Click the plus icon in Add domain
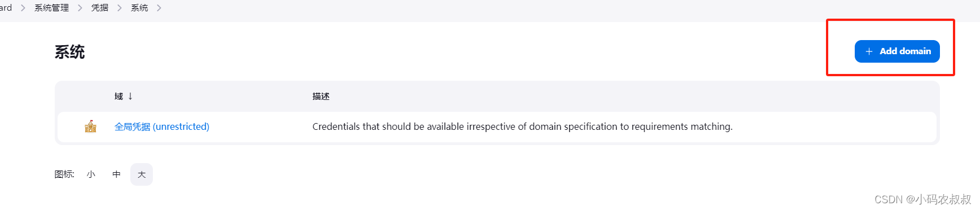This screenshot has height=210, width=980. pos(869,51)
